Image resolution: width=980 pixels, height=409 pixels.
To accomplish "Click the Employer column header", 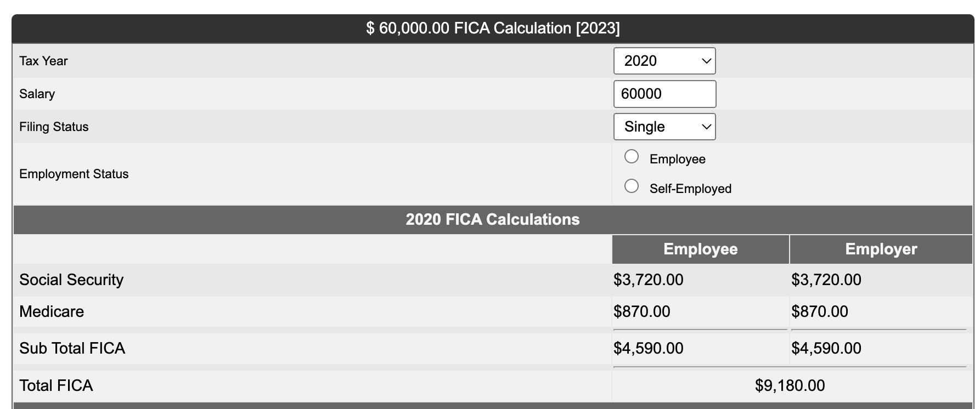I will [881, 249].
